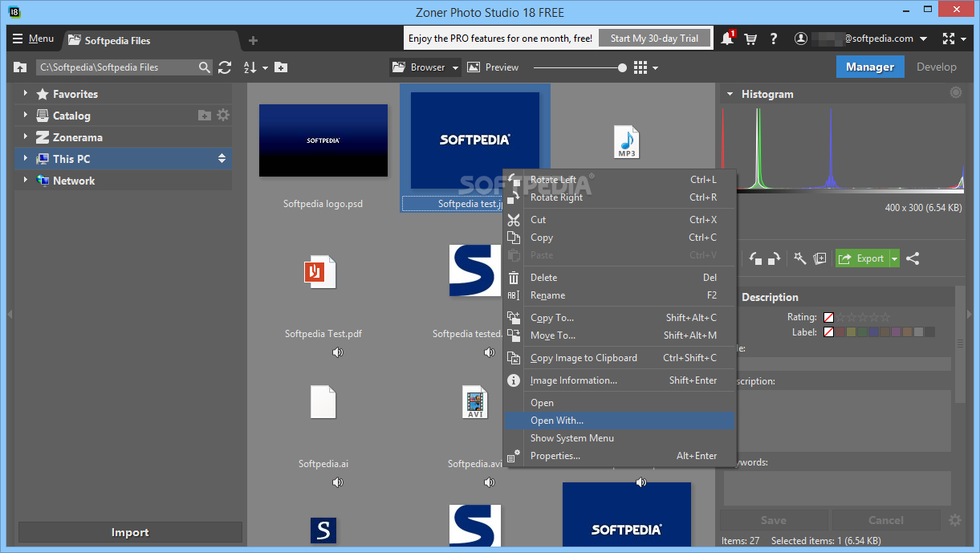This screenshot has width=980, height=553.
Task: Clear the color label with no-label box
Action: [x=829, y=331]
